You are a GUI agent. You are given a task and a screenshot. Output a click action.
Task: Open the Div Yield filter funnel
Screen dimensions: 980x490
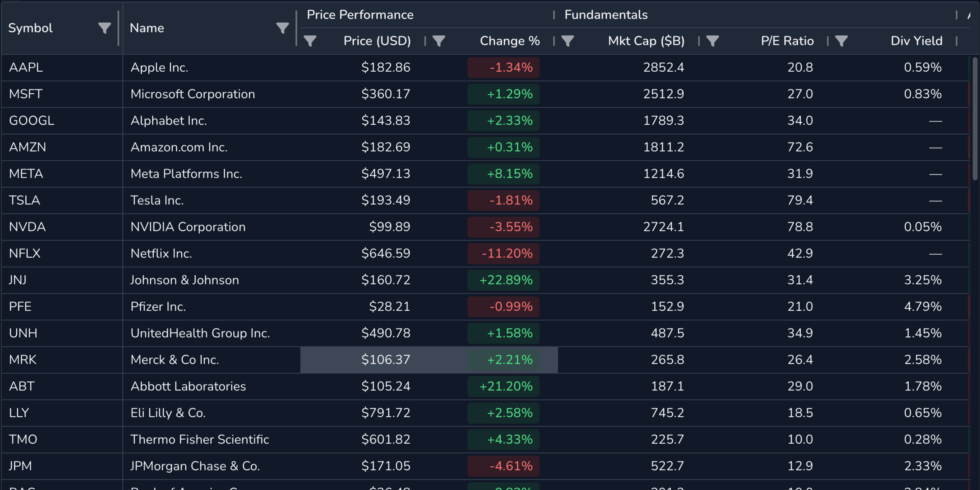841,41
